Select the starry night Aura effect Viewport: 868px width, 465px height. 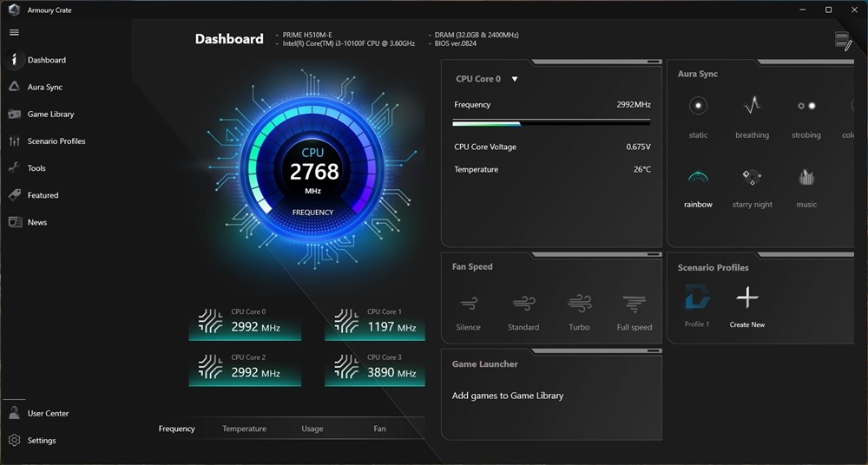752,178
